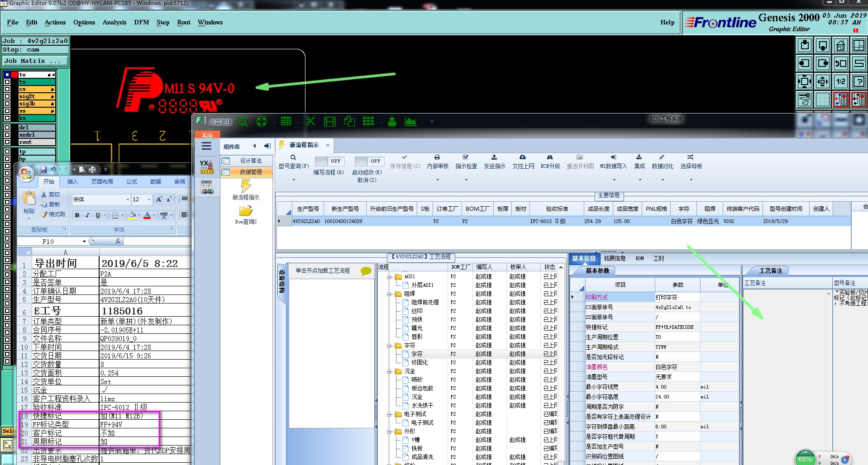Click the green magnifier icon in EDS toolbar
The image size is (868, 465).
tap(243, 121)
